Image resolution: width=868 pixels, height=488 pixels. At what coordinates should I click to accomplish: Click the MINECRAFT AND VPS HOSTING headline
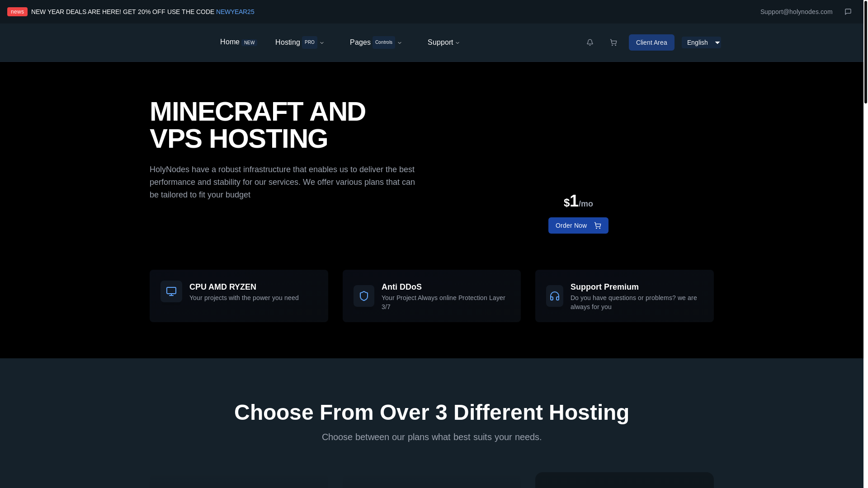click(x=258, y=125)
